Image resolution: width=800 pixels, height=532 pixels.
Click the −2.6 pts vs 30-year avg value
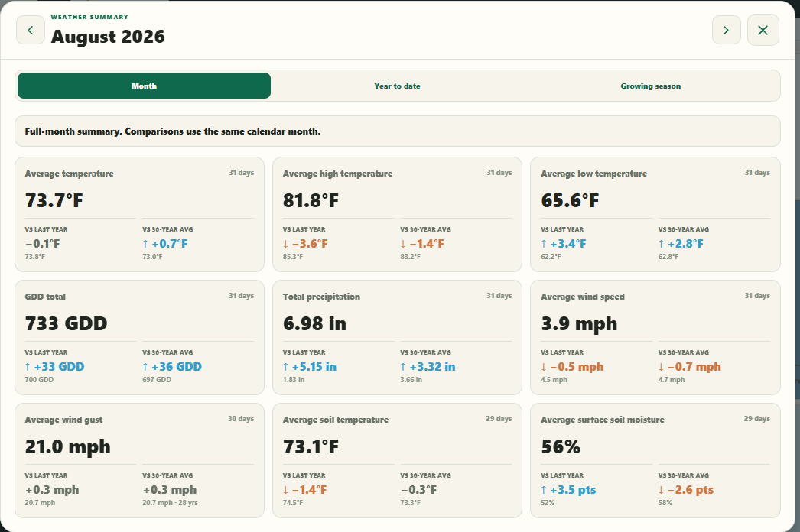pos(686,490)
